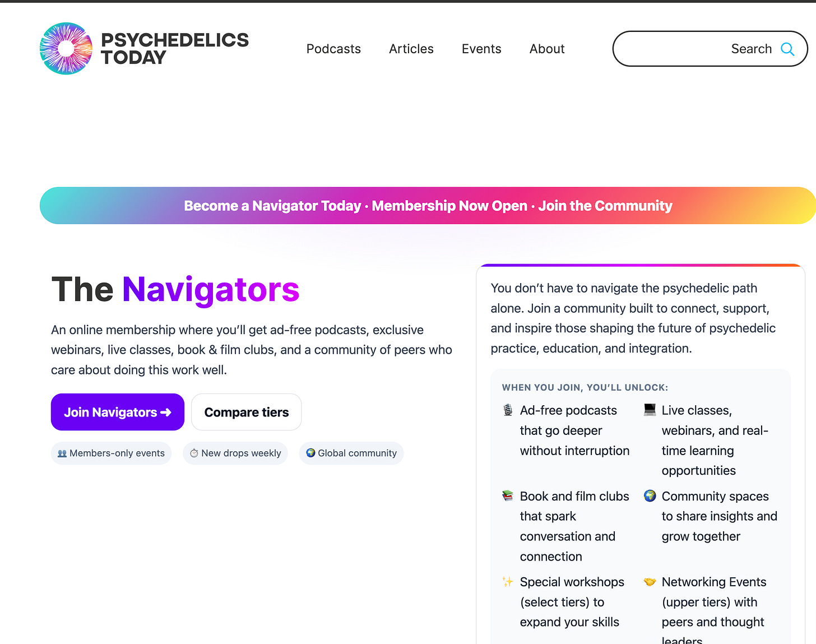
Task: Click the laptop icon beside Live classes
Action: tap(650, 410)
